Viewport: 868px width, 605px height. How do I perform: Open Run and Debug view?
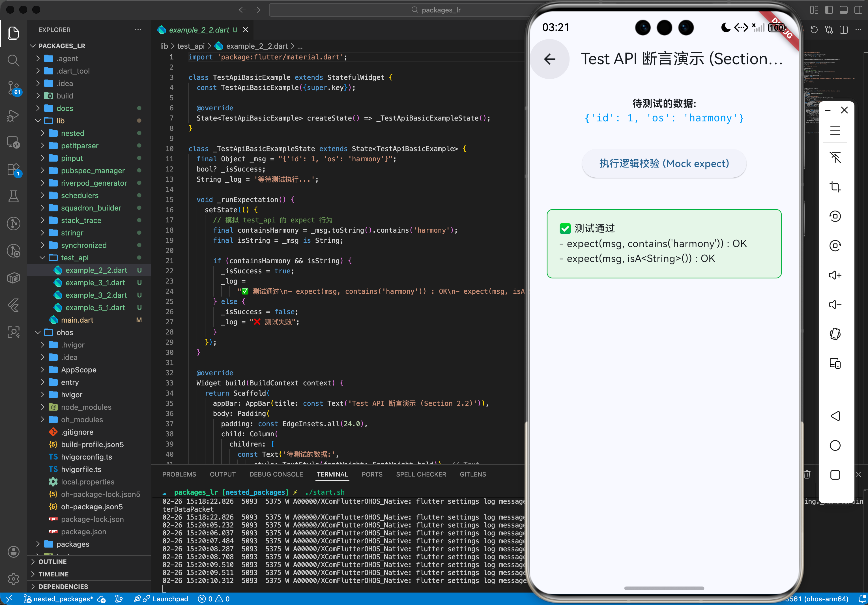tap(14, 115)
